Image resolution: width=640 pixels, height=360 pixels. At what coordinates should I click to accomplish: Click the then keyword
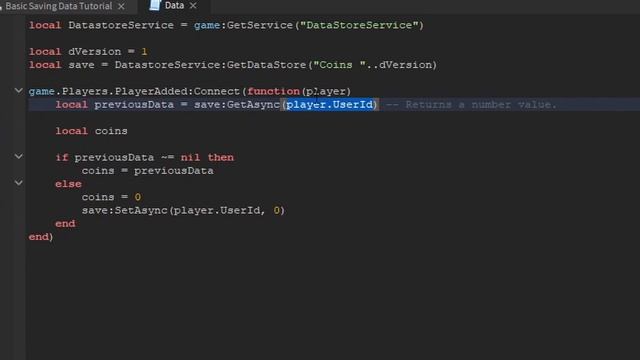(x=221, y=158)
